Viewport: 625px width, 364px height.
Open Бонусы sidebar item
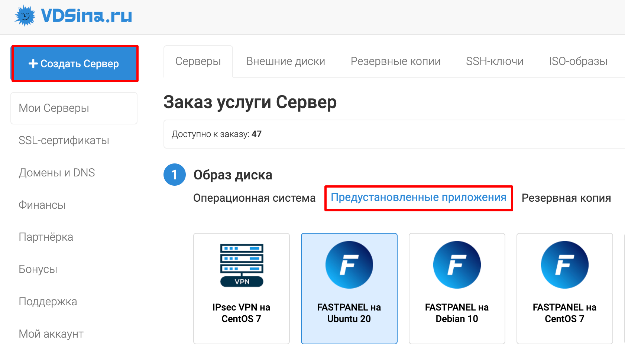pos(38,269)
